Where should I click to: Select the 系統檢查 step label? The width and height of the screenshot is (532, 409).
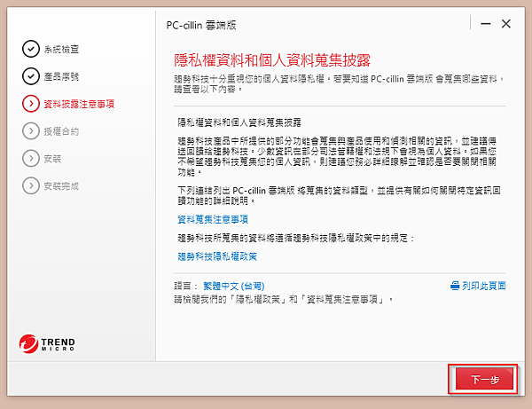[x=61, y=49]
